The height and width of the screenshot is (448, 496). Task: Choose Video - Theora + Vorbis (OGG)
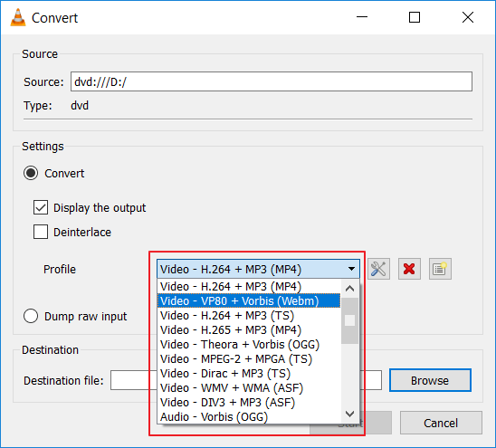click(249, 345)
